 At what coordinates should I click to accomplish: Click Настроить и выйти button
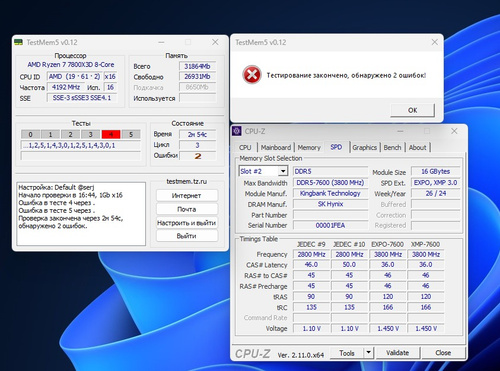coord(186,223)
